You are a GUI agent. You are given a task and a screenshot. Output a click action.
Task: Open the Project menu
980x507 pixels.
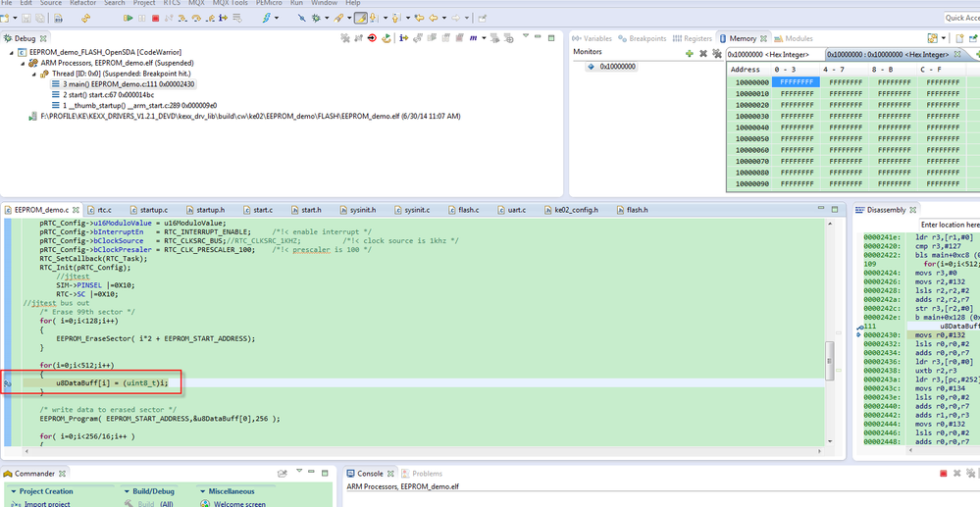point(144,3)
